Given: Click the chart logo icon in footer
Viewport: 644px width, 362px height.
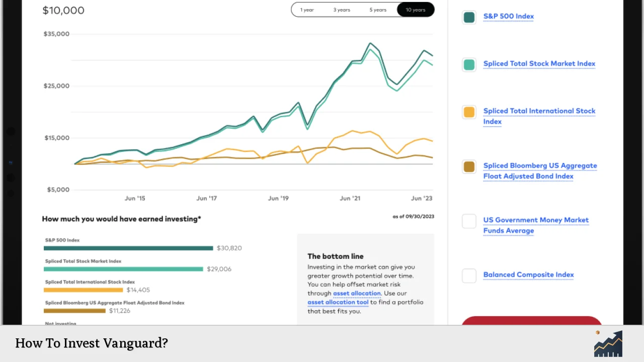Looking at the screenshot, I should tap(608, 344).
